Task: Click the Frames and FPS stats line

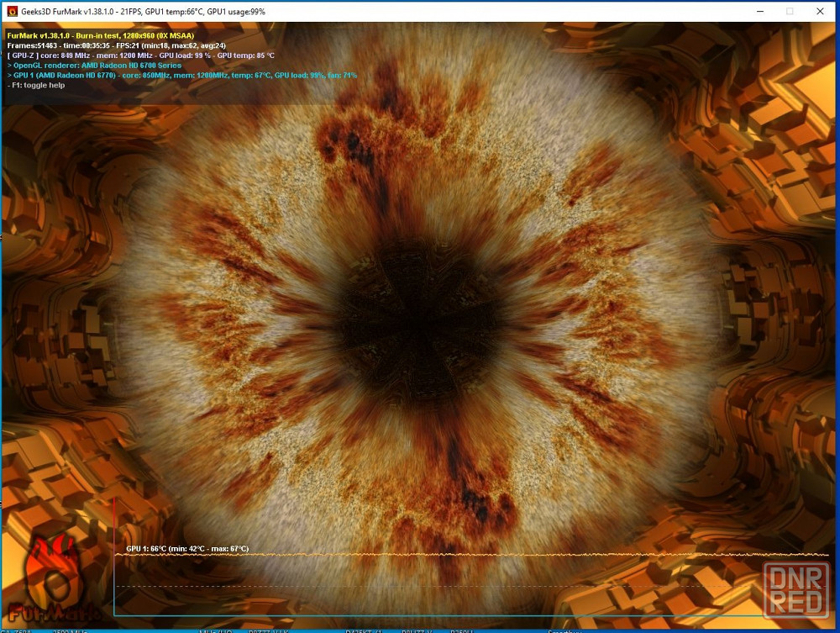Action: point(112,45)
